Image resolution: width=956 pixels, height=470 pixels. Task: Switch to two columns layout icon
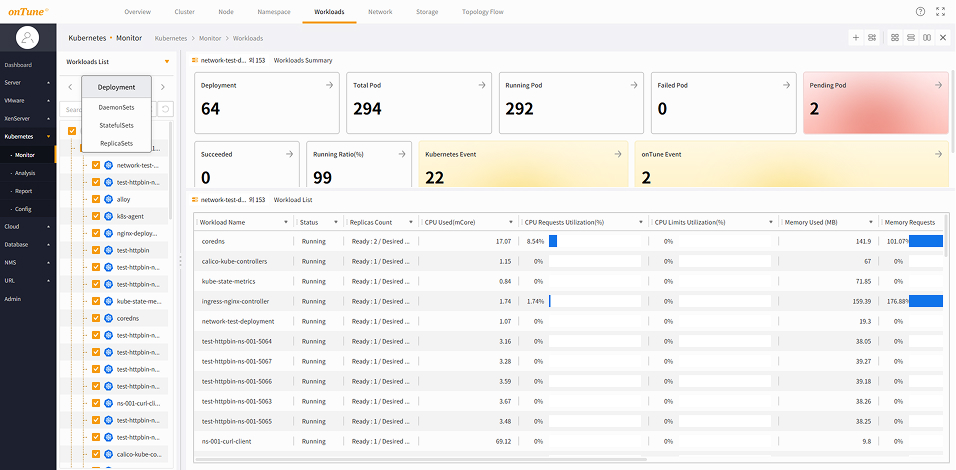(927, 38)
